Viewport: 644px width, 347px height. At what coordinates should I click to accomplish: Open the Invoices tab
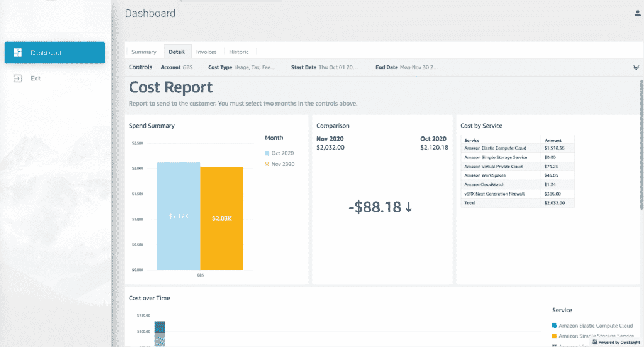206,52
